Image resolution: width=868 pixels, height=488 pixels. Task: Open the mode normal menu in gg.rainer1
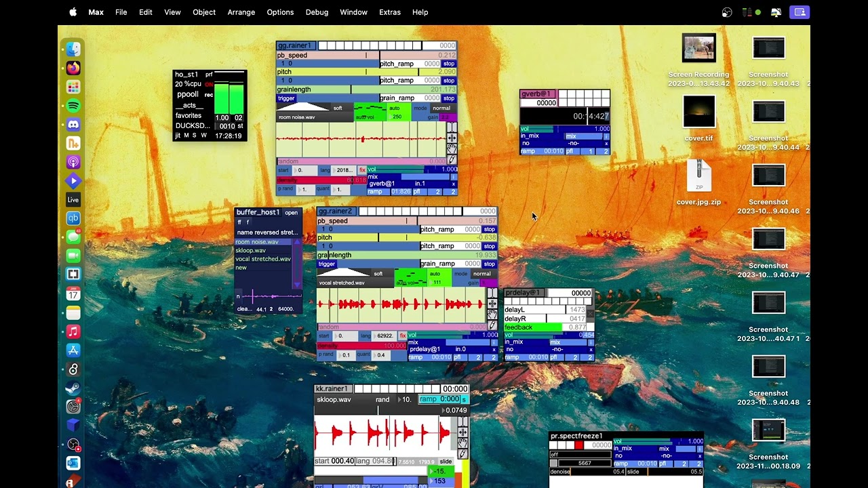pyautogui.click(x=441, y=108)
